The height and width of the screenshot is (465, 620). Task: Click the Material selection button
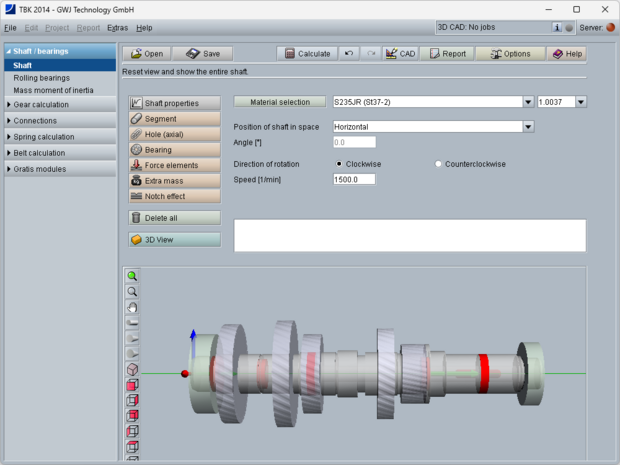click(280, 102)
